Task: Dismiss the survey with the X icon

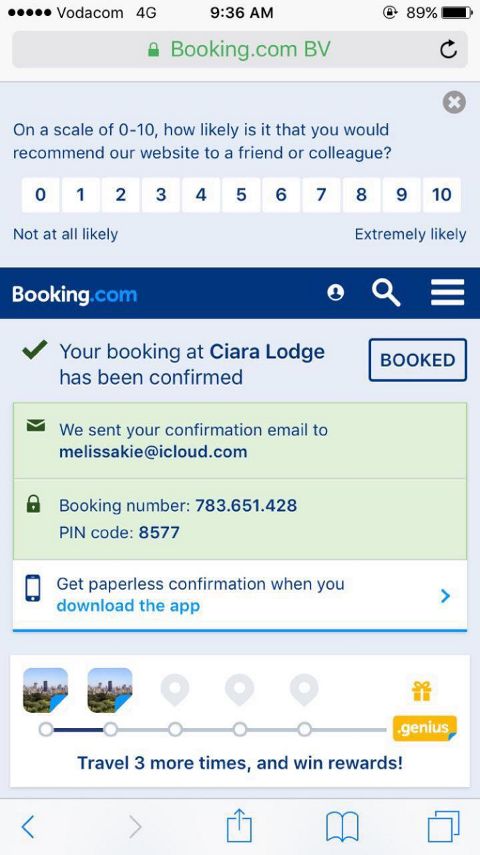Action: [454, 102]
